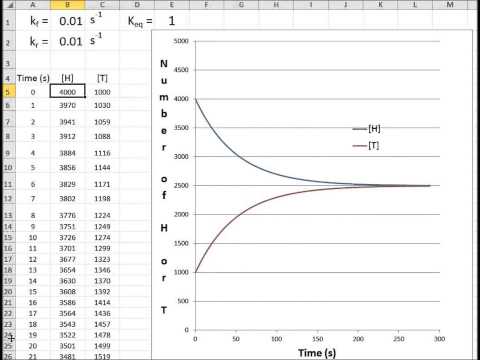Select the cell containing 1198
Screen dimensions: 480x360
(102, 198)
